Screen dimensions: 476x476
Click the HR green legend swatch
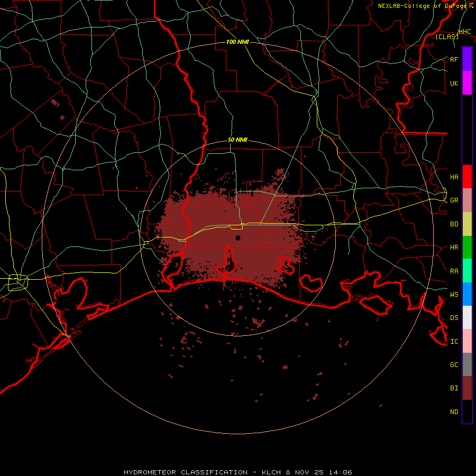click(x=467, y=248)
